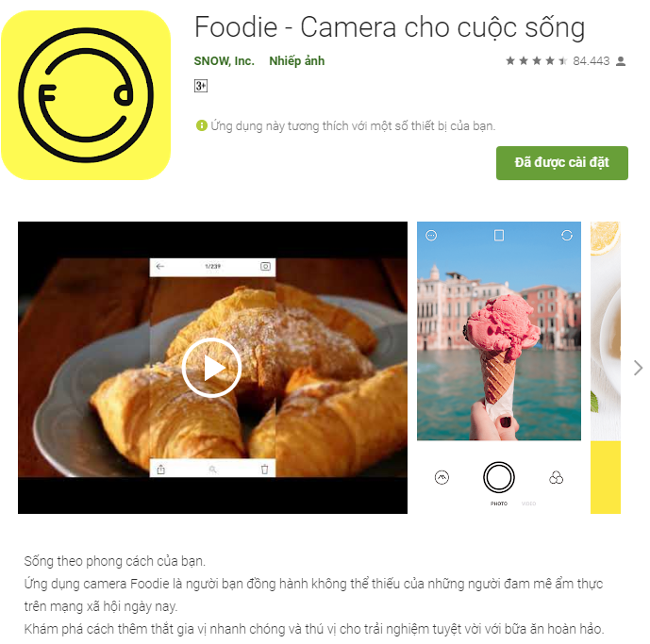Screen dimensions: 650x644
Task: Click the 3+ content rating badge
Action: 201,86
